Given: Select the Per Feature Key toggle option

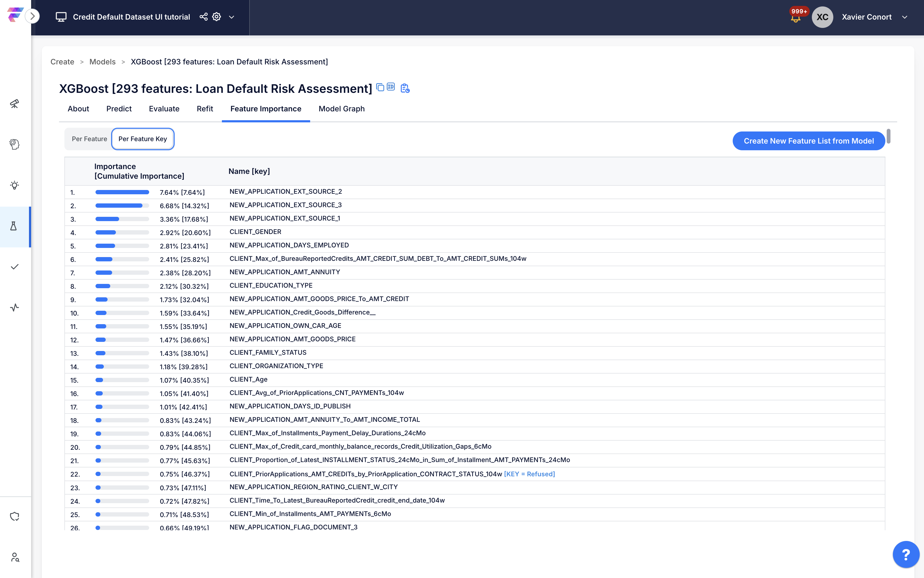Looking at the screenshot, I should [142, 139].
